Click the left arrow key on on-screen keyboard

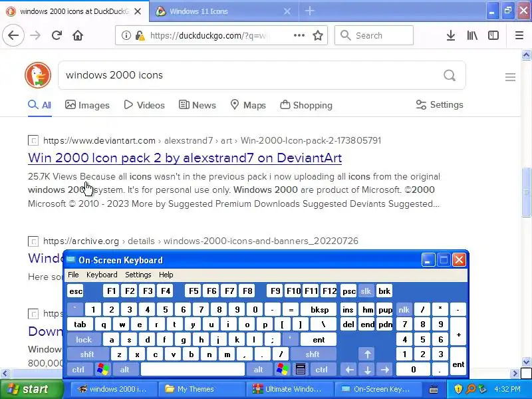[350, 369]
